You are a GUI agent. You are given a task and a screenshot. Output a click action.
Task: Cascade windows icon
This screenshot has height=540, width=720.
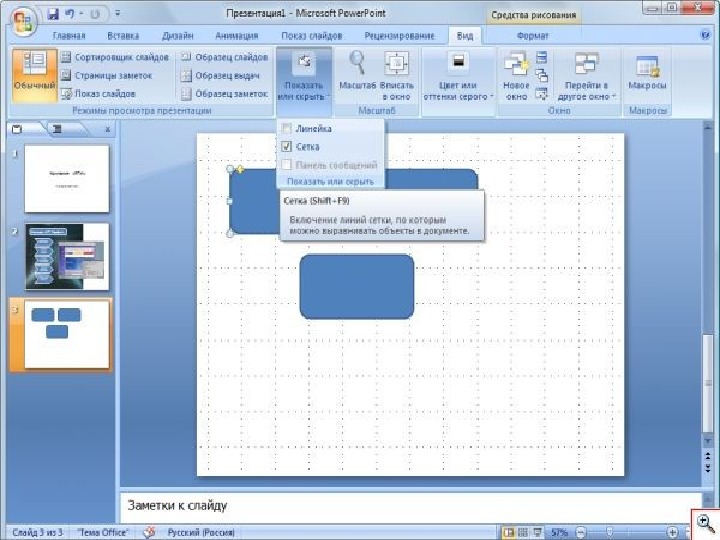(x=542, y=76)
